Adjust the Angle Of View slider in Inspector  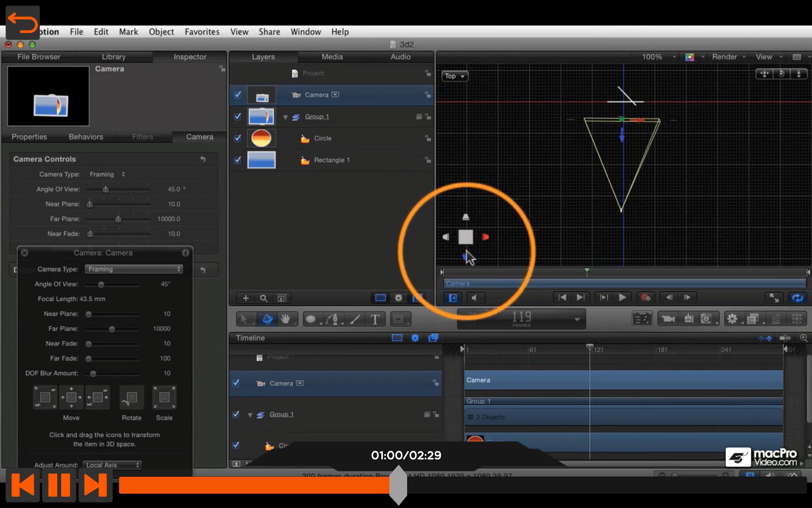click(x=106, y=189)
